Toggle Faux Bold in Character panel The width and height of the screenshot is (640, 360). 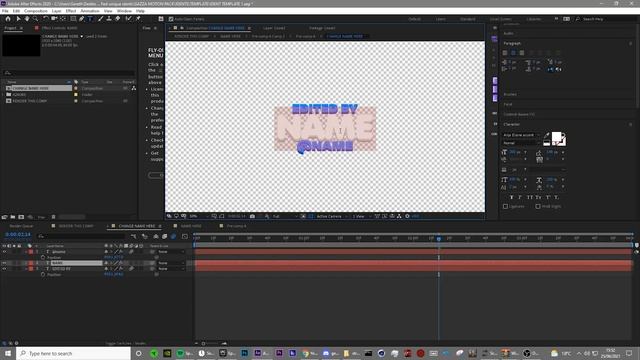[x=511, y=198]
